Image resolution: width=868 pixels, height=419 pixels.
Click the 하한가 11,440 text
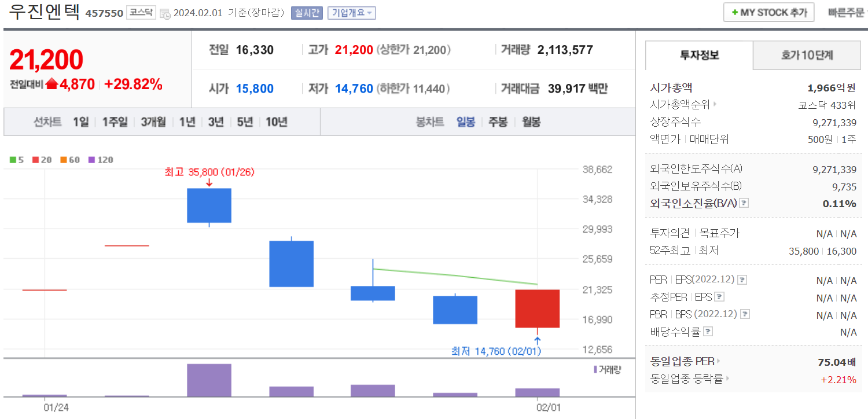[413, 89]
